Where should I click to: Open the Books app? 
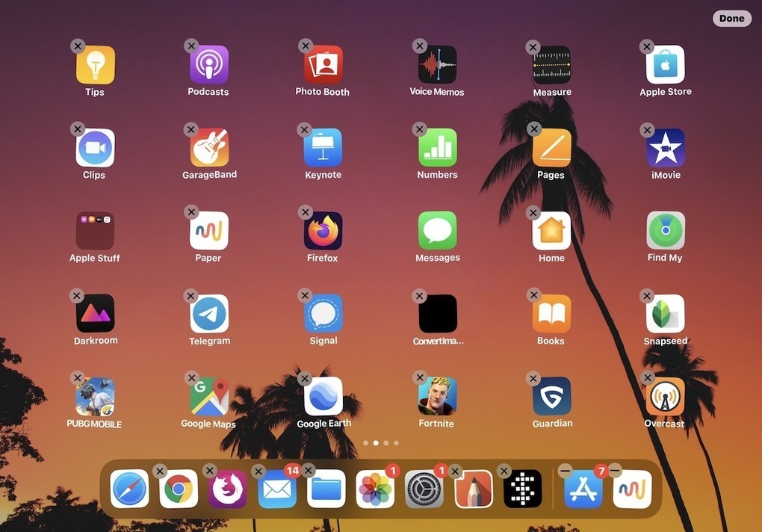[x=551, y=314]
